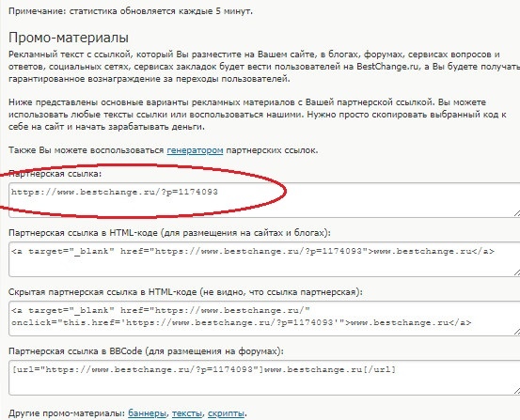Focus the HTML-code partner link textarea
The width and height of the screenshot is (520, 420).
coord(264,259)
